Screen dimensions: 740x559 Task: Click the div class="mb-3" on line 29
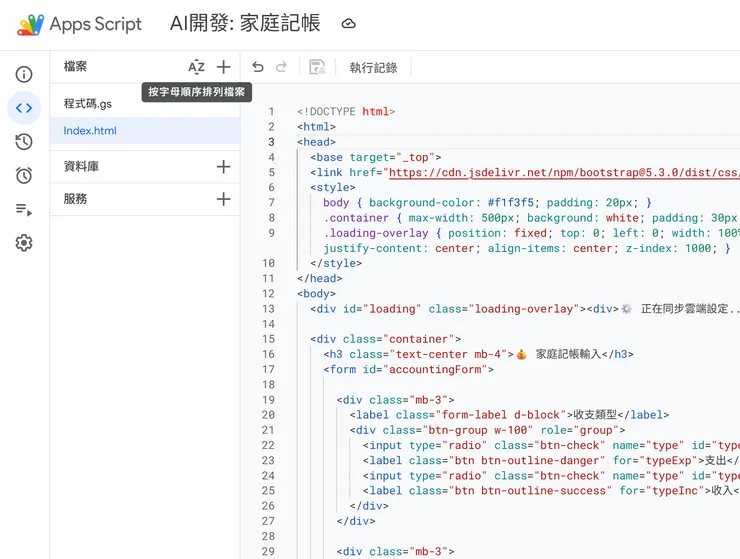click(395, 551)
